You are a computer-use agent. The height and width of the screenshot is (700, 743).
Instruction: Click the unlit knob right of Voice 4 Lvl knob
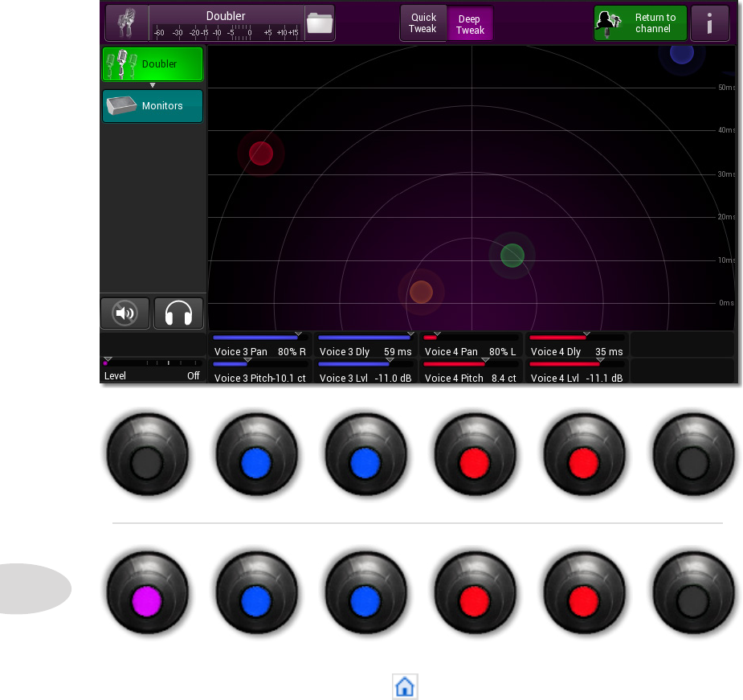(x=693, y=593)
